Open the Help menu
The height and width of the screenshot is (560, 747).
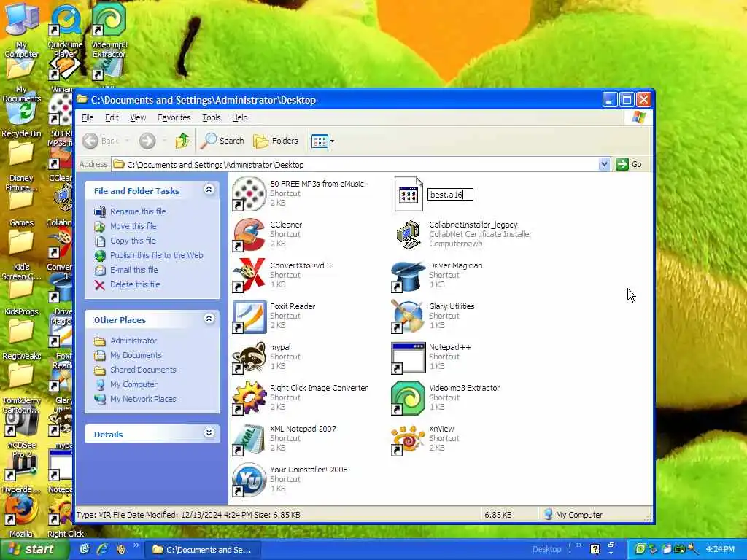pyautogui.click(x=239, y=117)
